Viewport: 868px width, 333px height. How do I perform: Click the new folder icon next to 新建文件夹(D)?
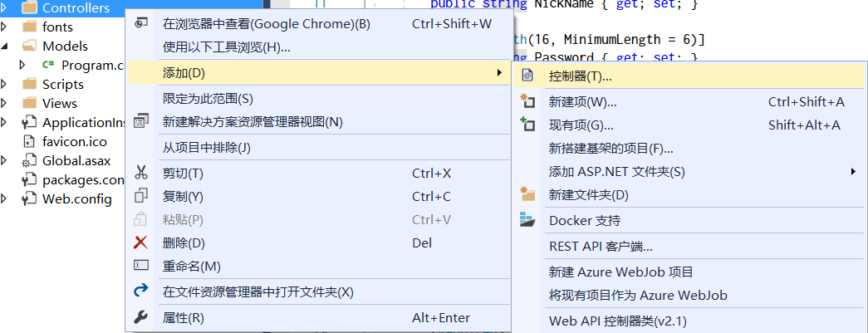(x=527, y=195)
